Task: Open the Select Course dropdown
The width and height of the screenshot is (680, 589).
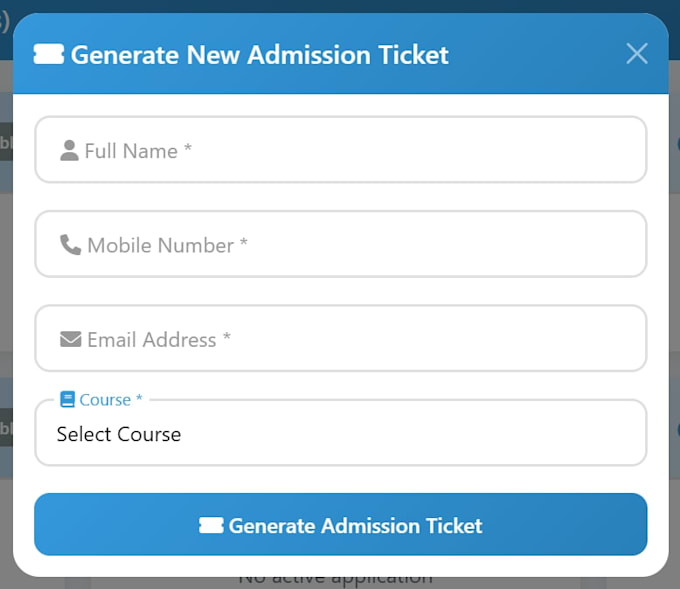Action: [340, 432]
